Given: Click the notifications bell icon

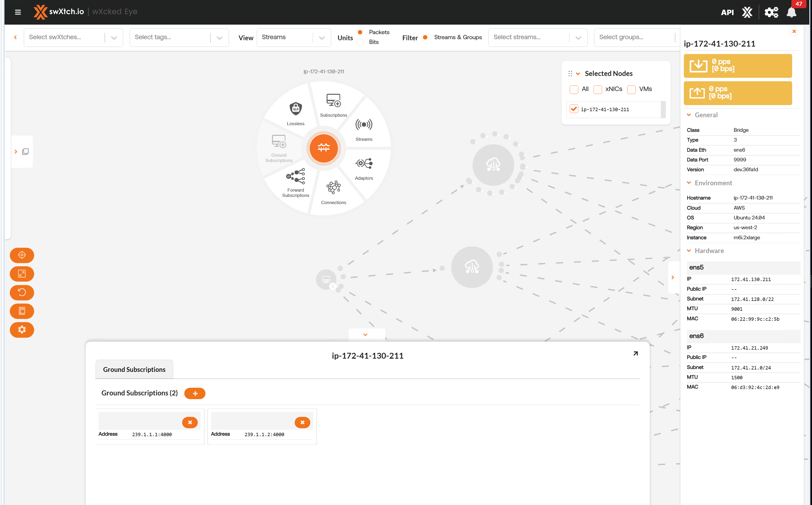Looking at the screenshot, I should click(791, 13).
